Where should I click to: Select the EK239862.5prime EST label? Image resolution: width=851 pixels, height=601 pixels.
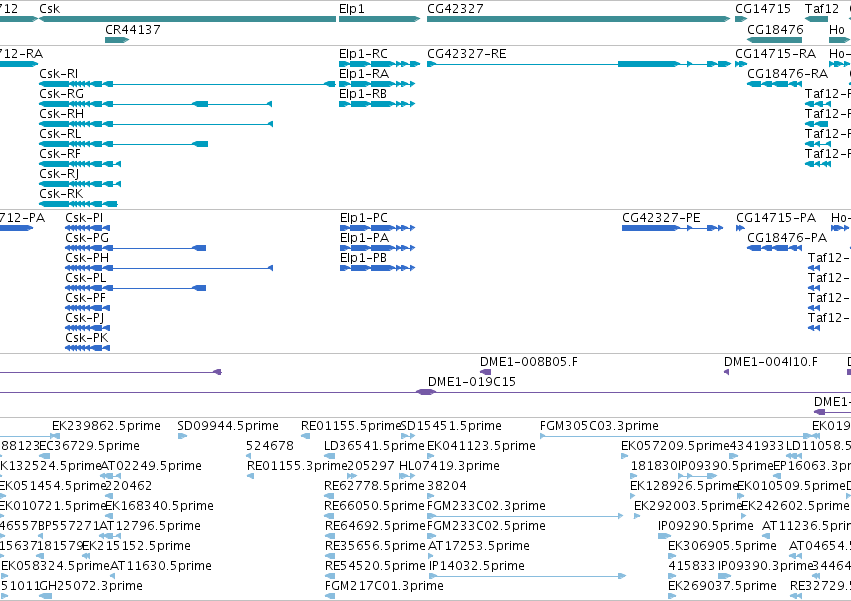[x=106, y=426]
